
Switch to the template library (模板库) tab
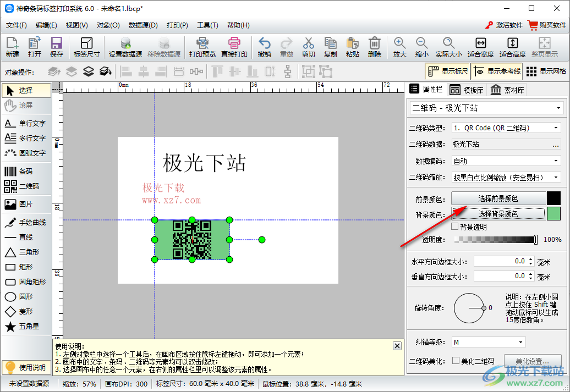click(x=467, y=90)
